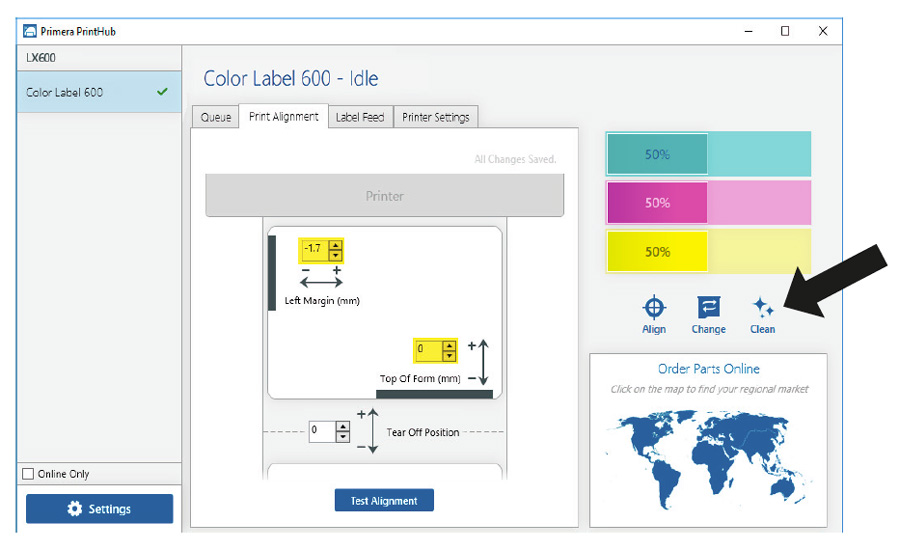Click the All Changes Saved status text
This screenshot has height=550, width=900.
(515, 159)
